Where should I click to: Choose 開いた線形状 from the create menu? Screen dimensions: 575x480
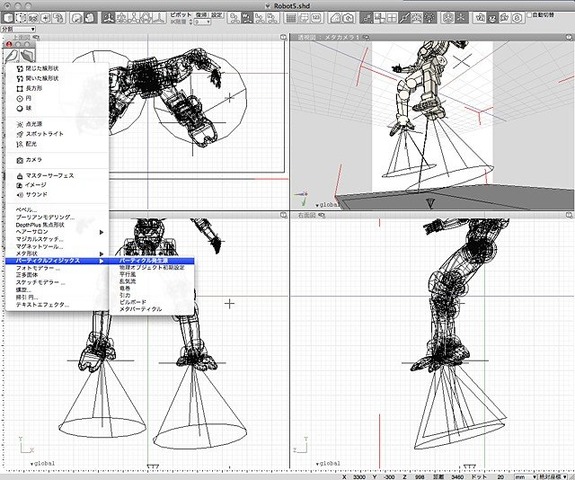(57, 78)
